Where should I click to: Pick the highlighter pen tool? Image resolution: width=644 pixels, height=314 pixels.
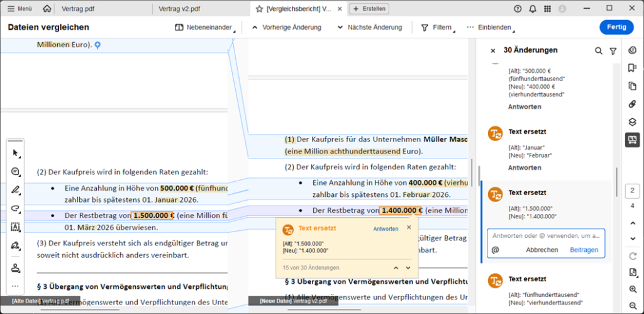tap(15, 189)
